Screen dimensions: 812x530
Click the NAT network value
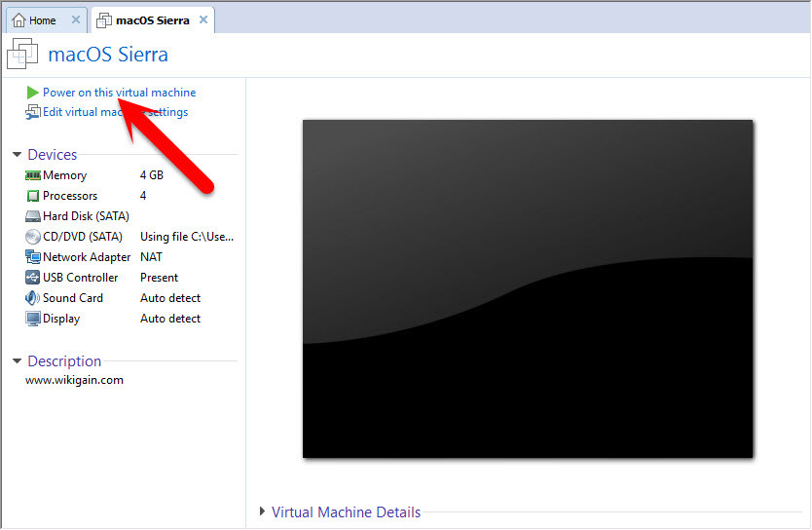pos(151,257)
